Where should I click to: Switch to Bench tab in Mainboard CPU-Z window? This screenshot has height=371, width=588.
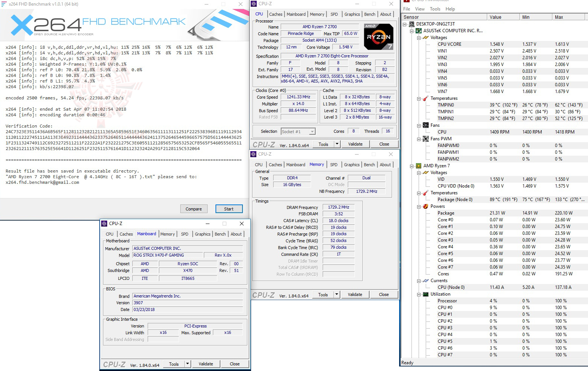click(220, 234)
